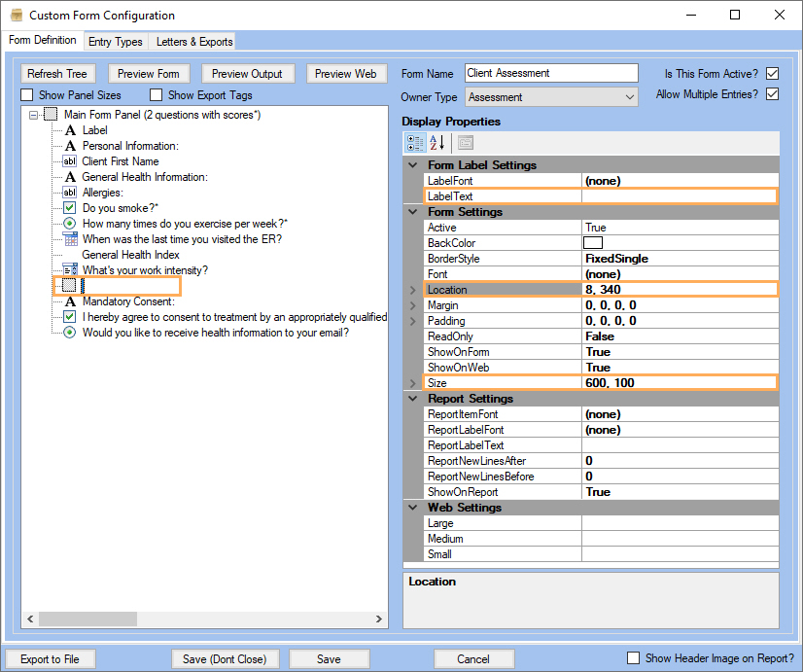
Task: Collapse the Form Settings section
Action: (x=413, y=212)
